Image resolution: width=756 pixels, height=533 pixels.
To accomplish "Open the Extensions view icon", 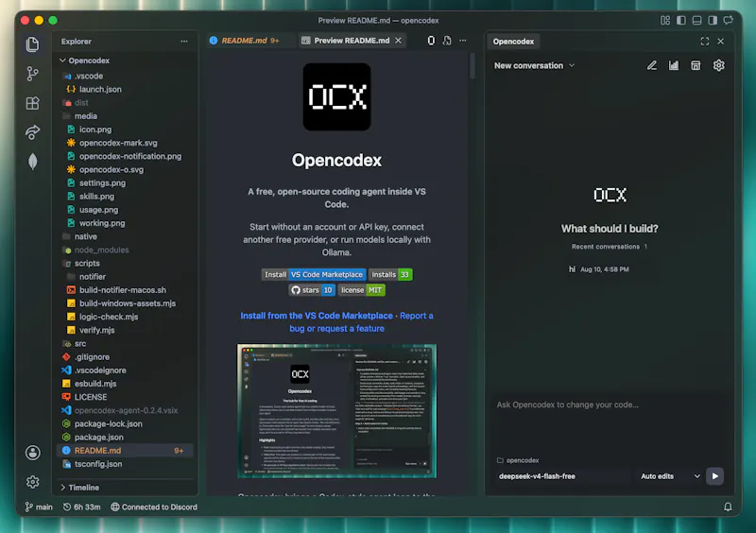I will tap(32, 103).
